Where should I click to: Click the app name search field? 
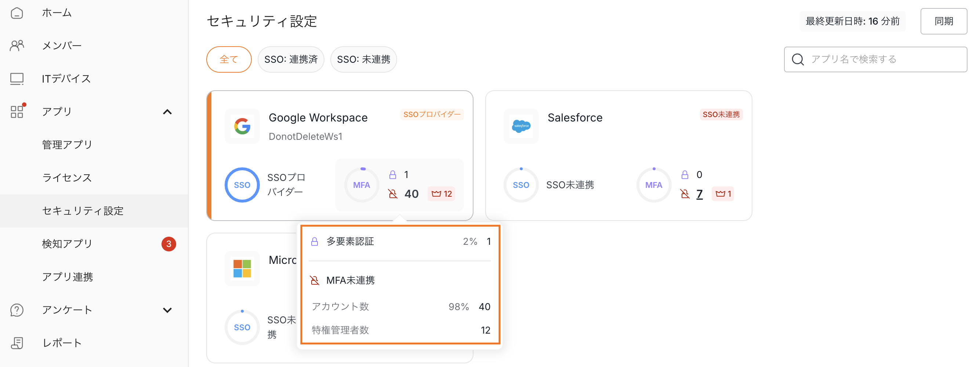coord(883,59)
